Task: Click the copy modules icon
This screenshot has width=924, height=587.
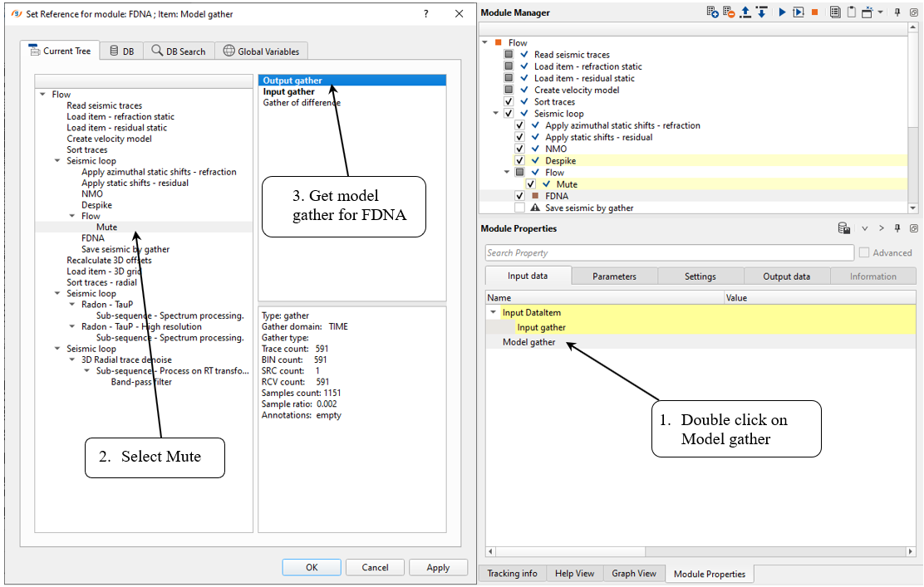Action: [835, 12]
